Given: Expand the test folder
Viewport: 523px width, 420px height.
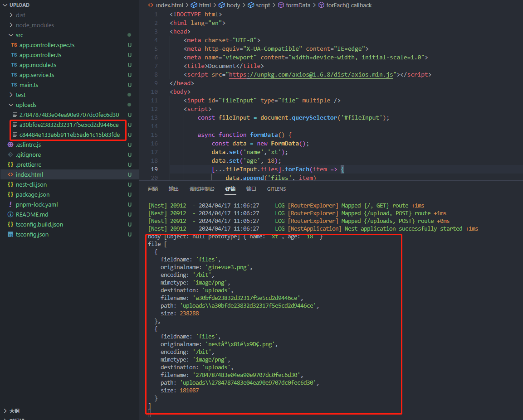Looking at the screenshot, I should (11, 95).
